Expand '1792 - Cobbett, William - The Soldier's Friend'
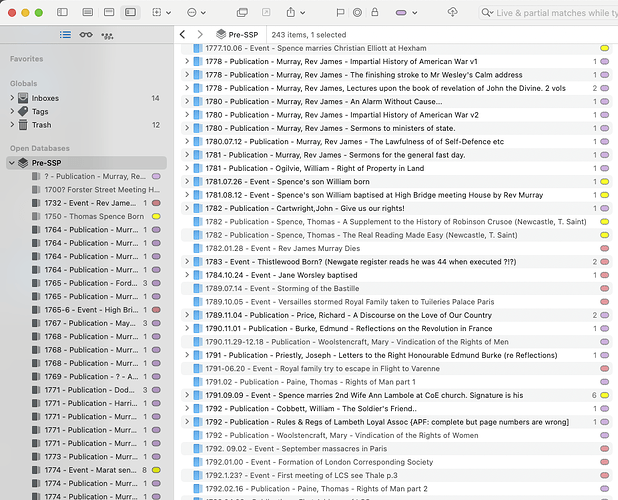The image size is (618, 500). click(x=187, y=408)
